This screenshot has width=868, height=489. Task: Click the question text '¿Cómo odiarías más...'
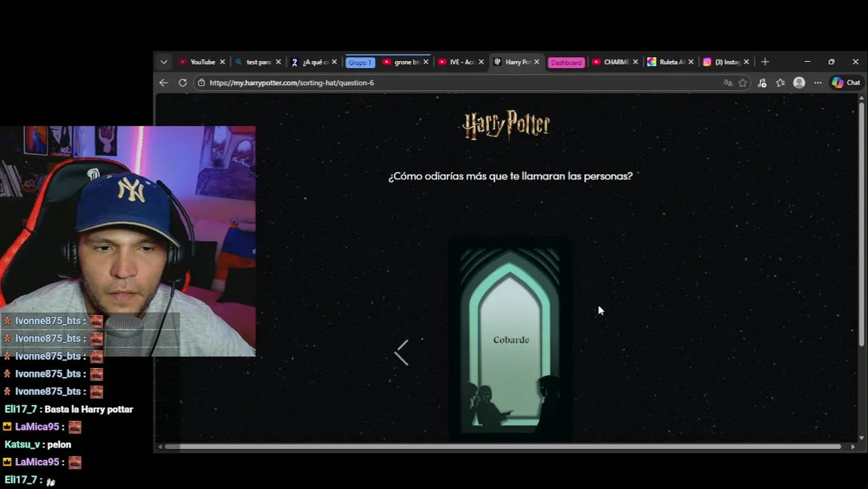click(x=510, y=176)
